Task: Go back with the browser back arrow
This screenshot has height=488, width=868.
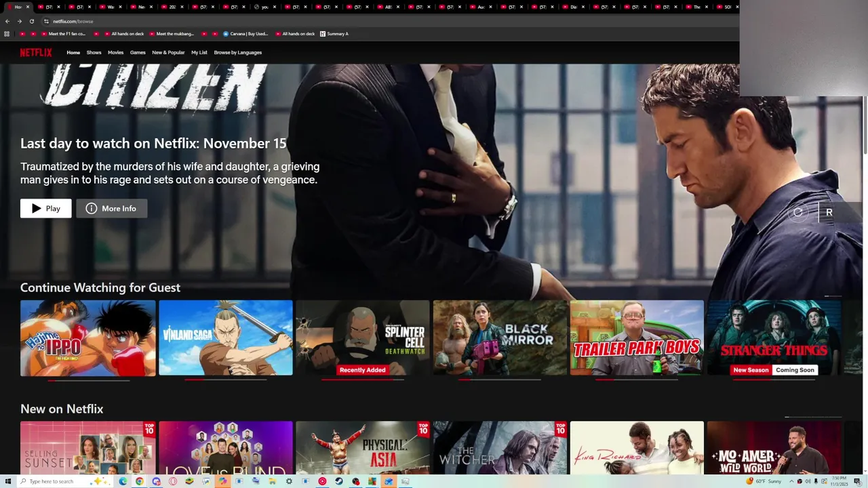Action: [x=7, y=21]
